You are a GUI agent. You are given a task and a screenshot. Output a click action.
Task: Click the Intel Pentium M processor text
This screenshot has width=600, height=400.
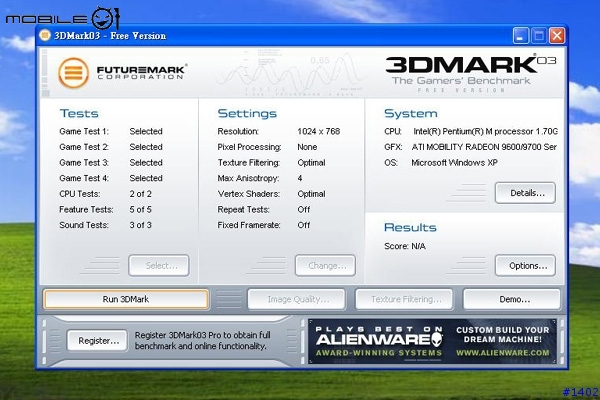(485, 131)
